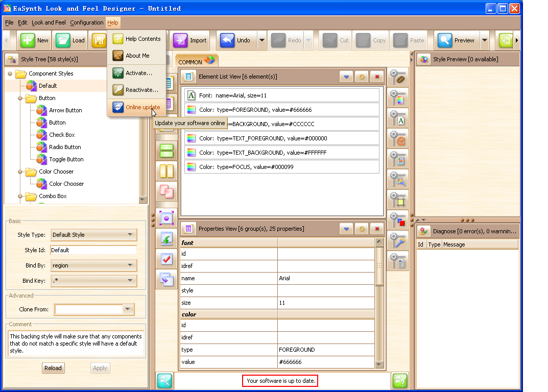This screenshot has height=392, width=548.
Task: Click the New toolbar button
Action: [35, 40]
